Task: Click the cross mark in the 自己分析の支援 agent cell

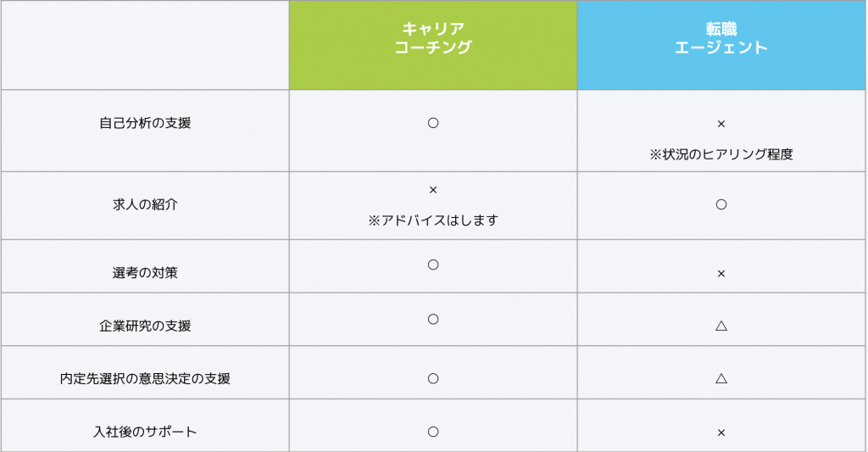Action: 721,124
